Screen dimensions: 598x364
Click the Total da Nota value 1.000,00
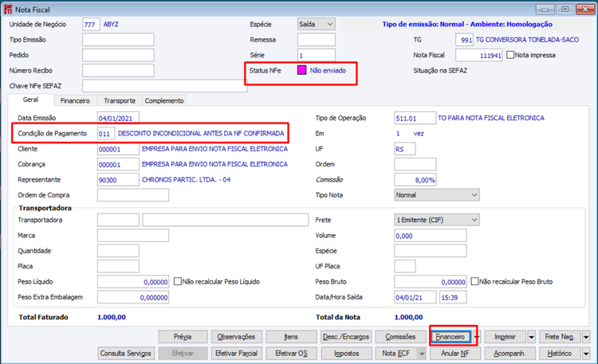point(408,317)
